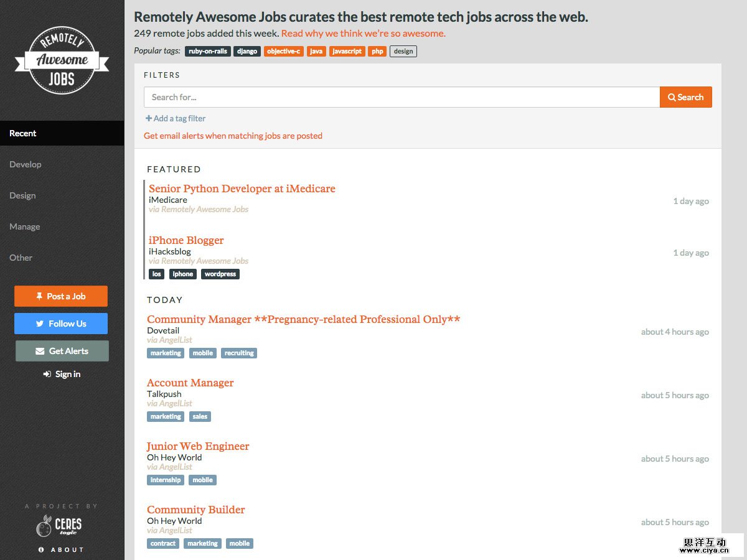Image resolution: width=747 pixels, height=560 pixels.
Task: Click the Ceres Logic logo
Action: point(59,526)
